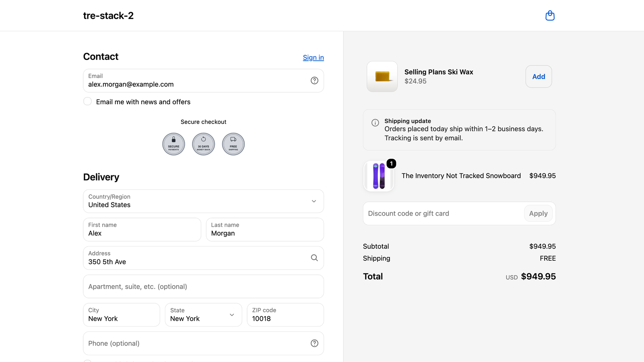This screenshot has height=362, width=644.
Task: Enable Email me with news and offers
Action: pos(87,101)
